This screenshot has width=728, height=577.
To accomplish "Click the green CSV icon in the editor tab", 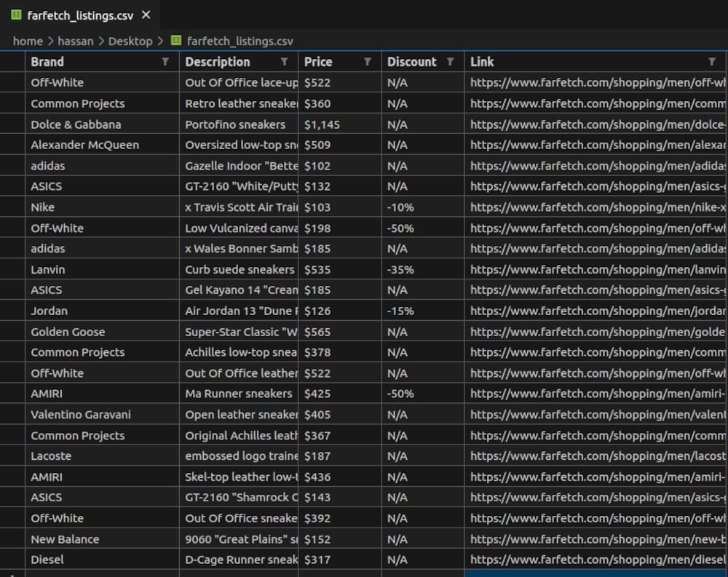I will pyautogui.click(x=16, y=14).
